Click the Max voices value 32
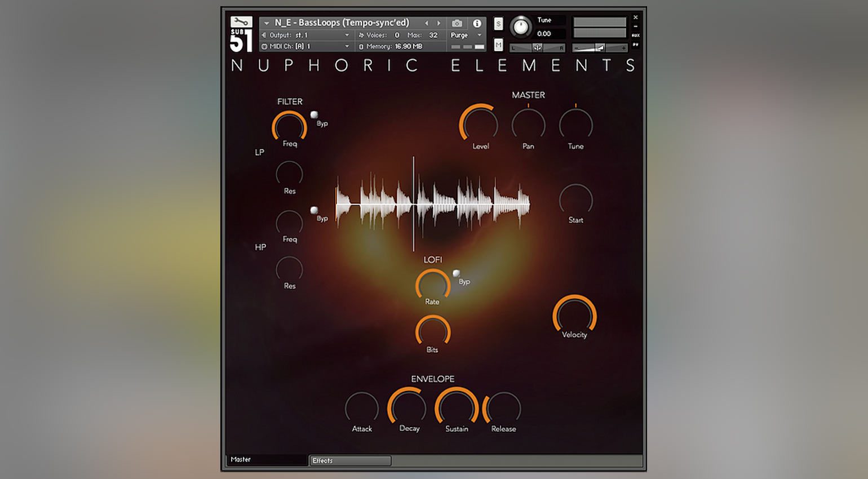Image resolution: width=868 pixels, height=479 pixels. click(433, 35)
